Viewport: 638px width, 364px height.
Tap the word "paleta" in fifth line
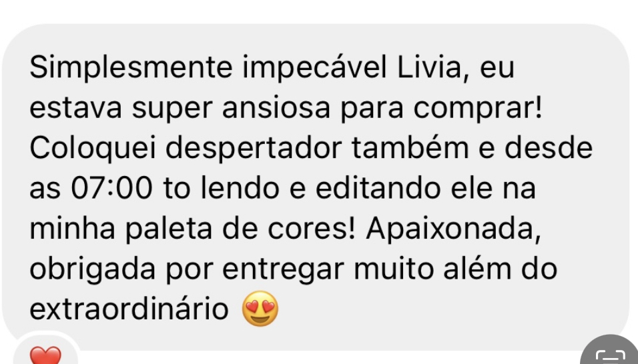[x=168, y=230]
